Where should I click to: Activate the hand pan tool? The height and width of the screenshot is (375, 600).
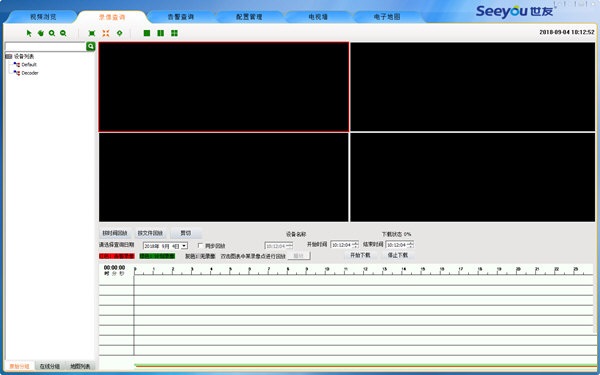point(41,33)
